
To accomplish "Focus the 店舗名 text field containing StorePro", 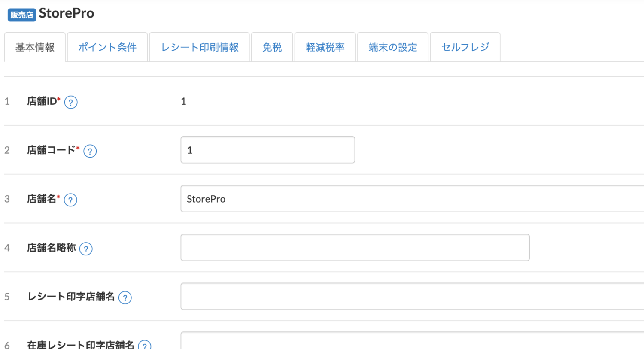I will [412, 199].
